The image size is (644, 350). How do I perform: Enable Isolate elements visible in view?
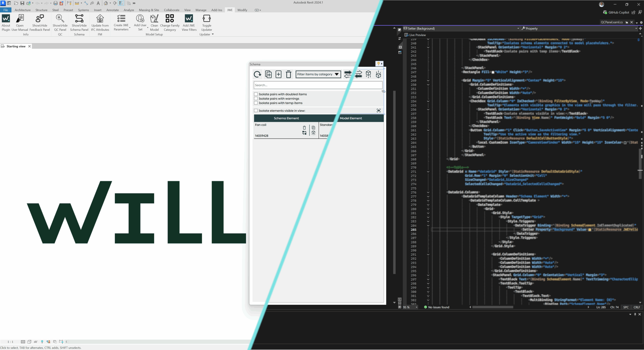[x=256, y=110]
